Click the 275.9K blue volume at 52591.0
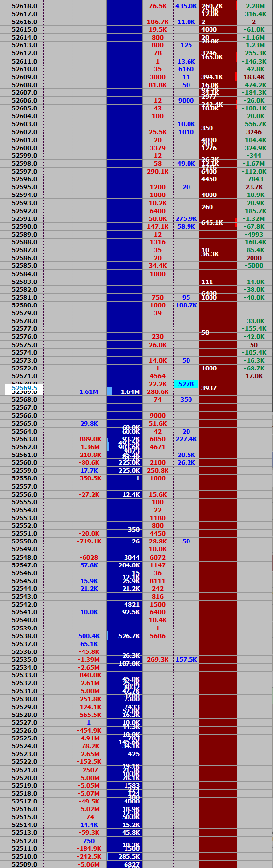This screenshot has height=868, width=273. [x=186, y=219]
